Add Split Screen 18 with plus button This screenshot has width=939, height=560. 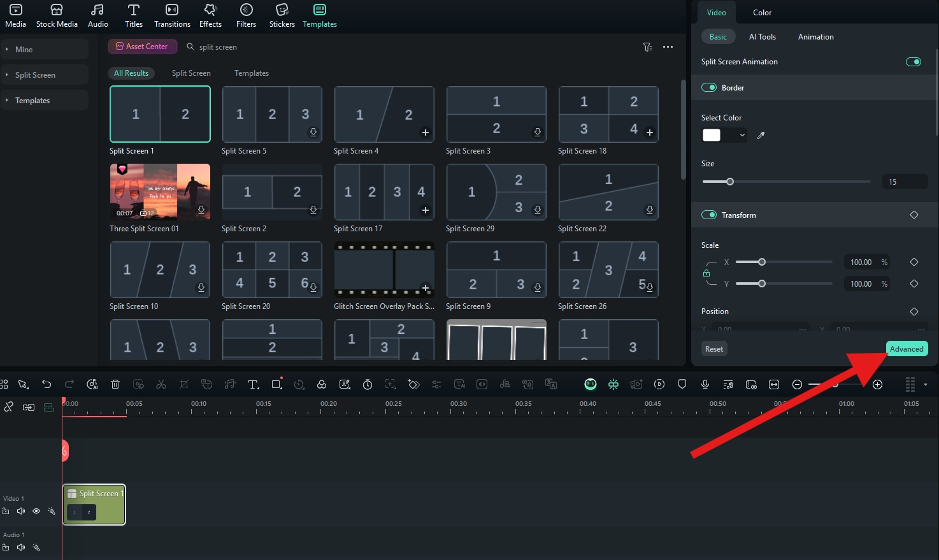click(650, 133)
